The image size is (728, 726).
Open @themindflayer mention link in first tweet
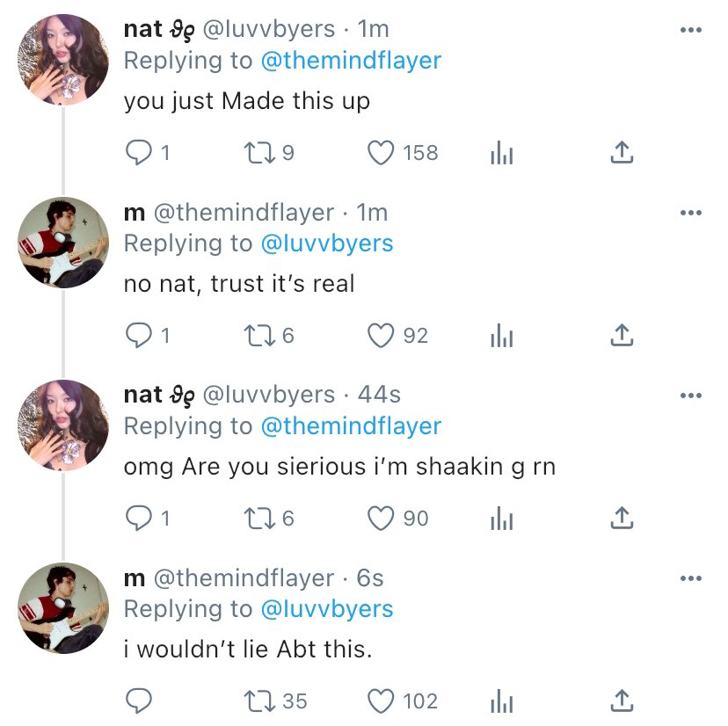tap(351, 60)
